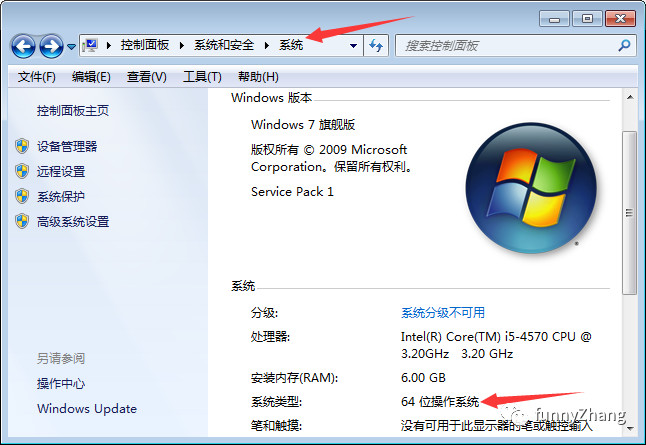The height and width of the screenshot is (445, 646).
Task: Click shield icon beside 设备管理器
Action: coord(22,146)
